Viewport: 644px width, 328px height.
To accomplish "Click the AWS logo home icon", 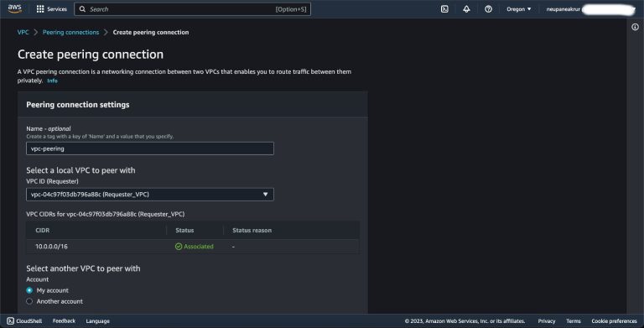I will point(14,8).
